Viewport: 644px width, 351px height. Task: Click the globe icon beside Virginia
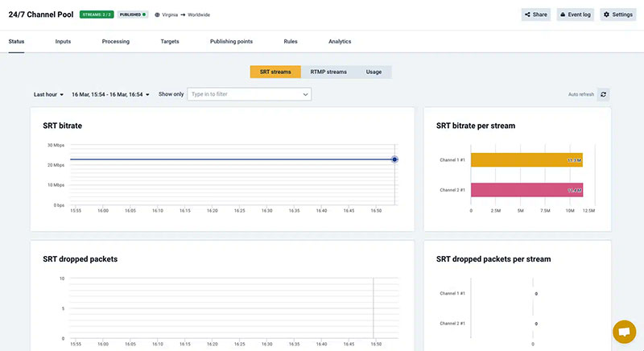[157, 14]
